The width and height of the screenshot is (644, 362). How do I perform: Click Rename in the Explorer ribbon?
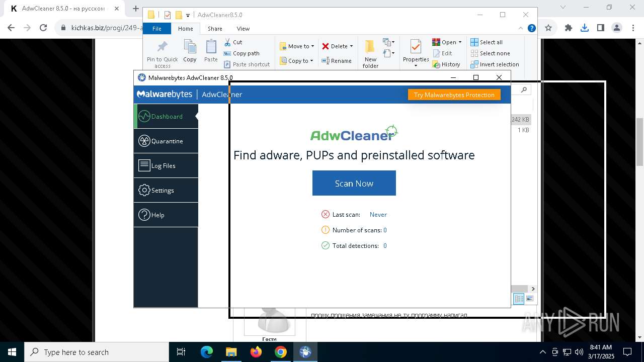click(337, 61)
